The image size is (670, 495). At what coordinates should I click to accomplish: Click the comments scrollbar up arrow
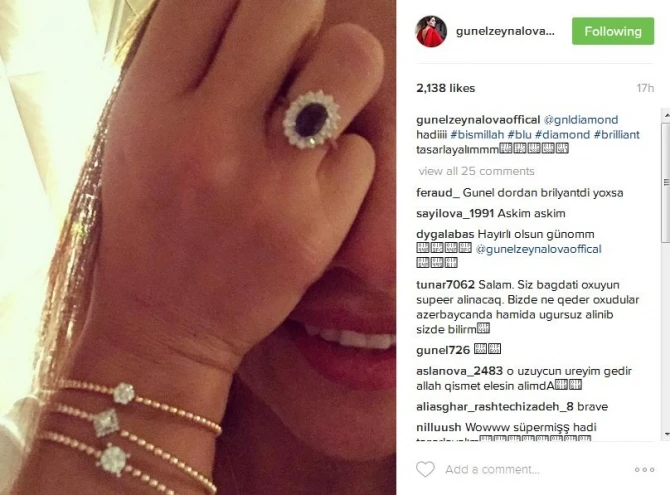pyautogui.click(x=666, y=115)
